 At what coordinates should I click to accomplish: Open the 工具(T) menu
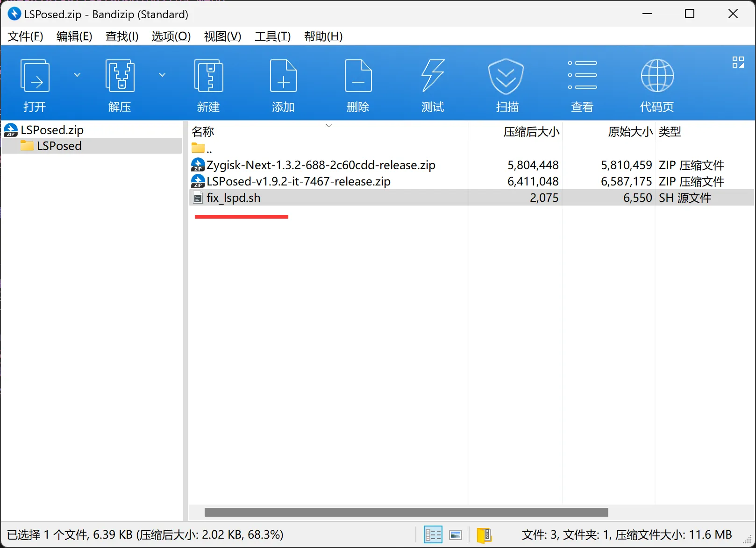click(x=272, y=36)
